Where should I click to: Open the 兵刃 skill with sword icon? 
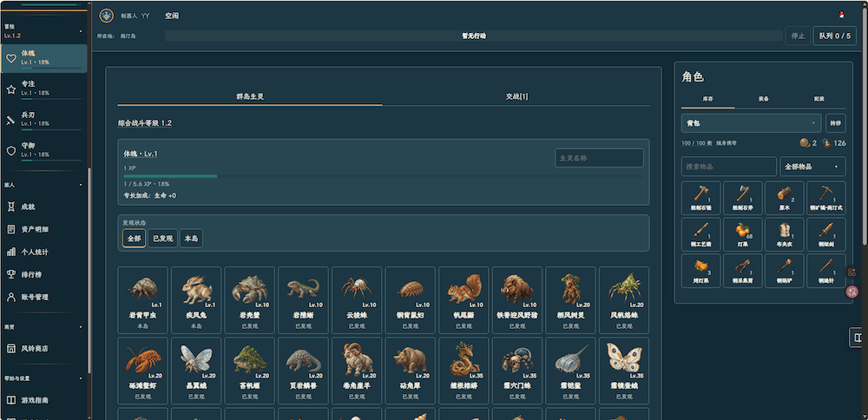[43, 119]
